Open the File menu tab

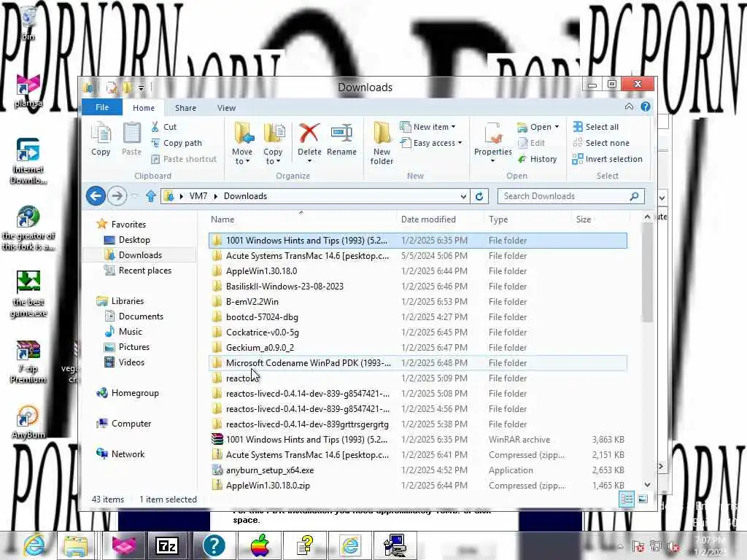coord(102,108)
